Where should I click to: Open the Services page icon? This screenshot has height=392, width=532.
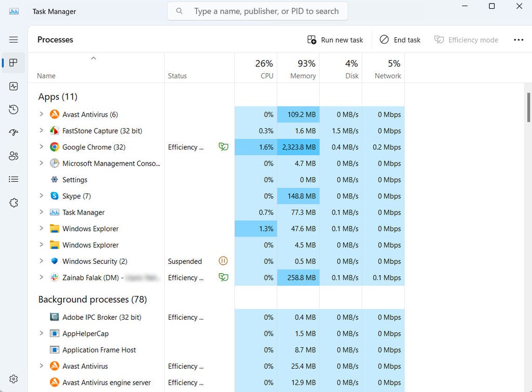click(x=14, y=203)
